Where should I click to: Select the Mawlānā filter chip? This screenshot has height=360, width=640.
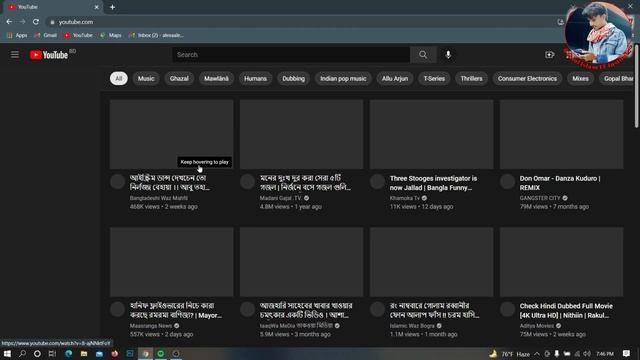[216, 78]
